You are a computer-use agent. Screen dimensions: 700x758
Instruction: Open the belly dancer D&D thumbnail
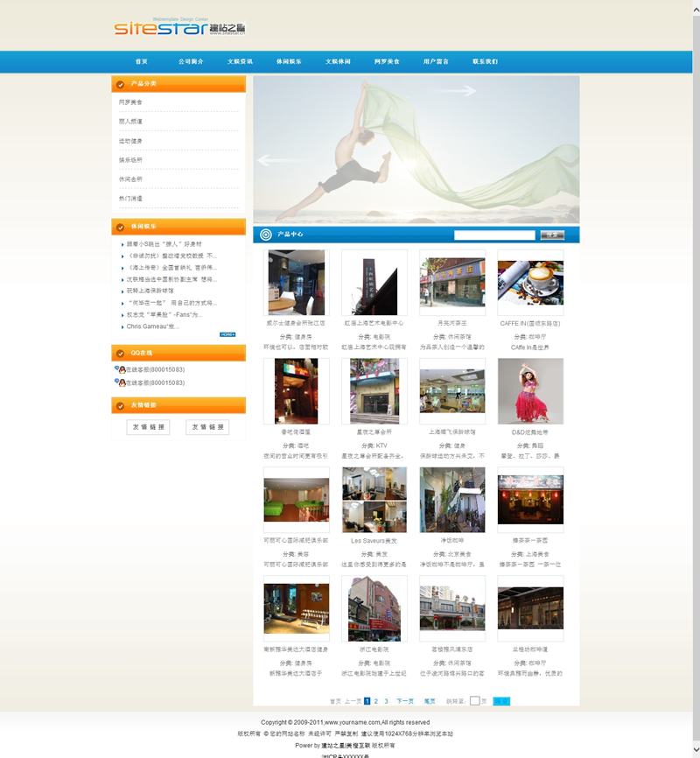pos(530,391)
